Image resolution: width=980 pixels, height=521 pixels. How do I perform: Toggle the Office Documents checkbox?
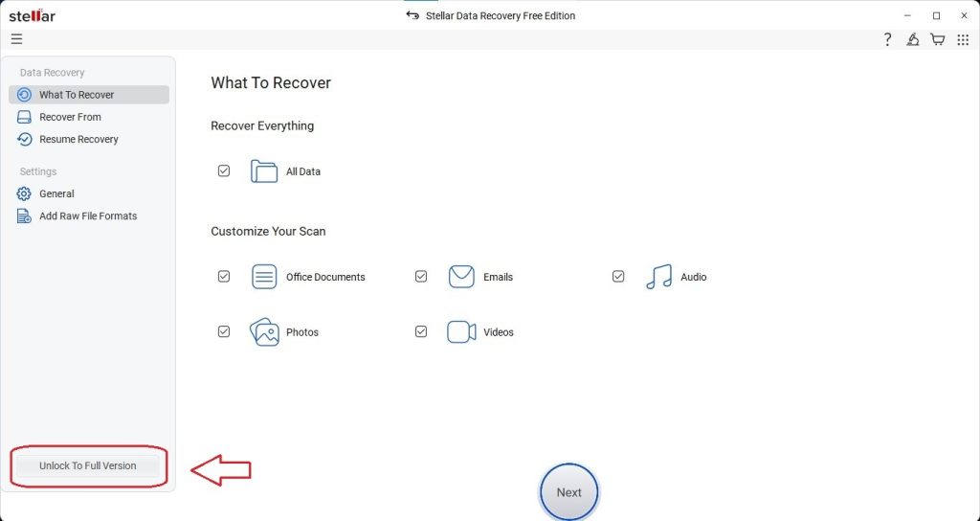(224, 276)
